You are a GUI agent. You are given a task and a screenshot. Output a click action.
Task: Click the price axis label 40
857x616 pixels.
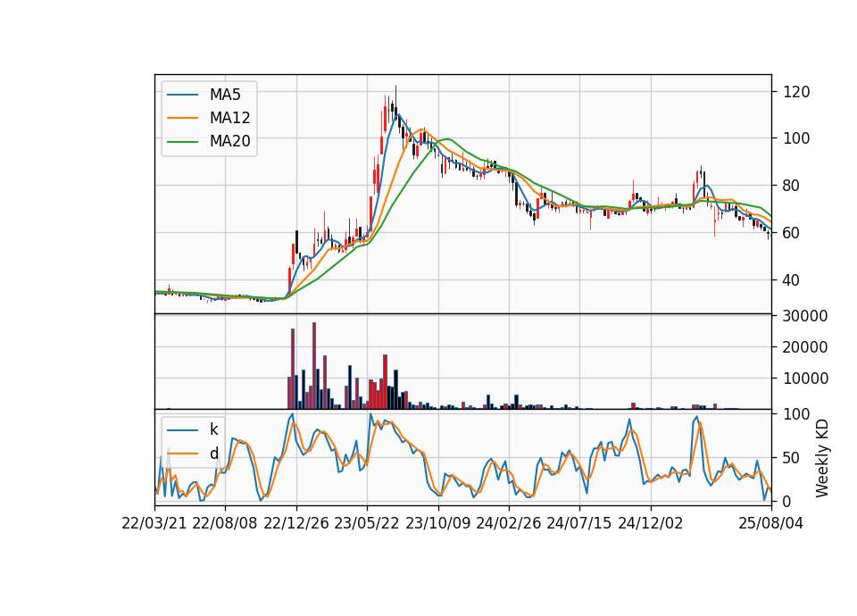click(792, 280)
